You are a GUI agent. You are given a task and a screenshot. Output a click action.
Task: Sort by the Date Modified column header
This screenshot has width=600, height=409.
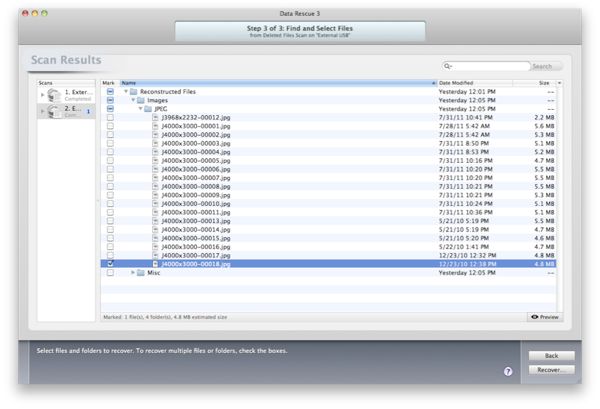point(475,83)
